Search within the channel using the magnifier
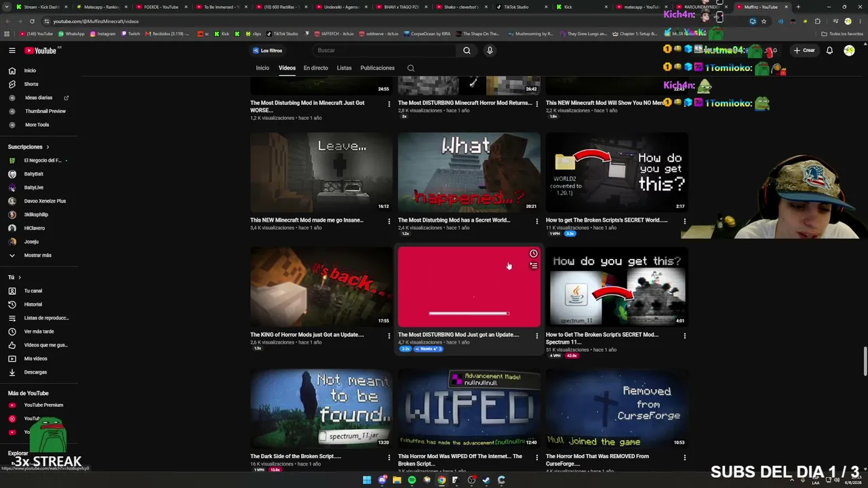 click(410, 68)
